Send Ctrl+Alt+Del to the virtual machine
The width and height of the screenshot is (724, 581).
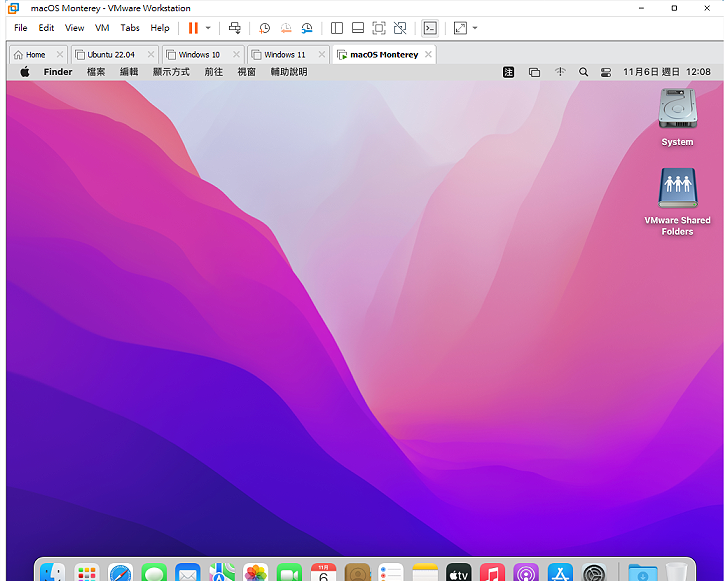[x=235, y=28]
